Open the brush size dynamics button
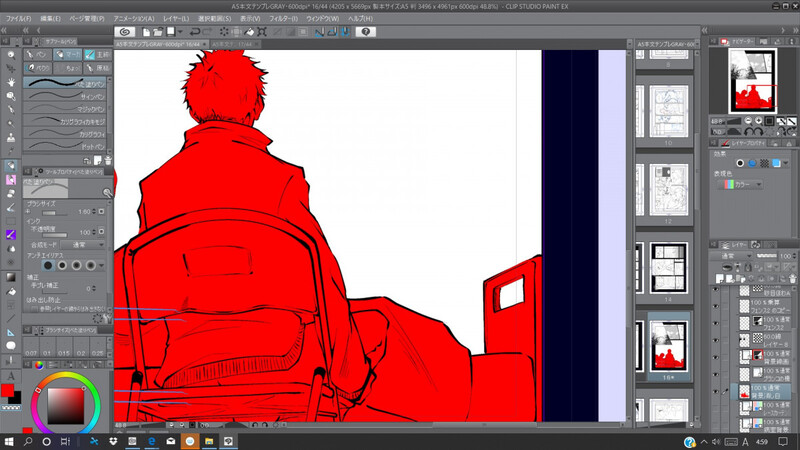This screenshot has width=800, height=450. [x=102, y=211]
